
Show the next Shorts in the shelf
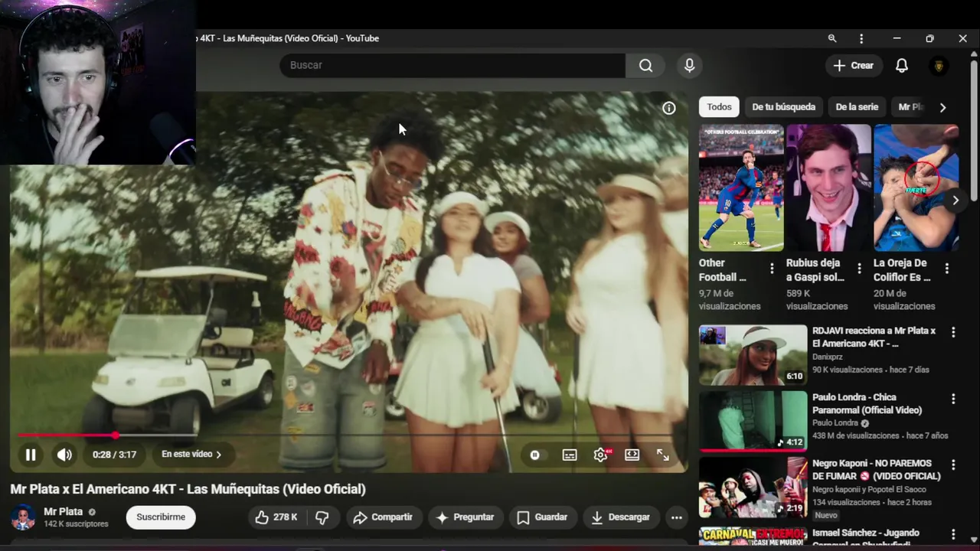pyautogui.click(x=955, y=201)
